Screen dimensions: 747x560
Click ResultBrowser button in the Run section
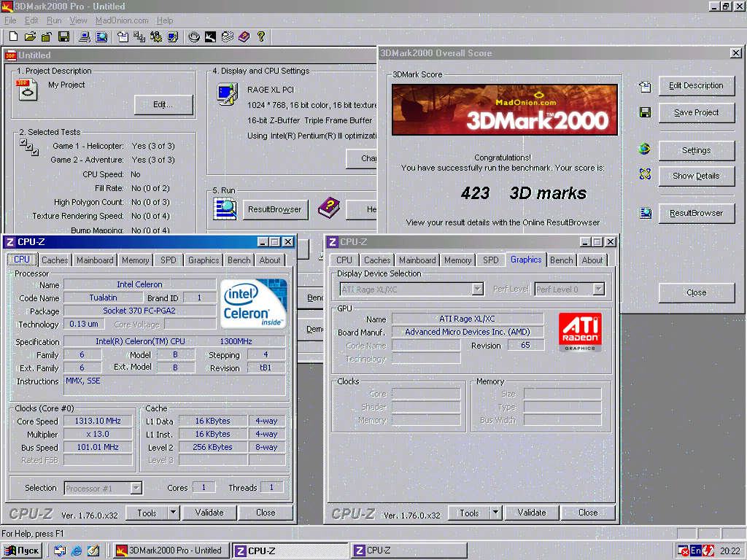coord(275,209)
